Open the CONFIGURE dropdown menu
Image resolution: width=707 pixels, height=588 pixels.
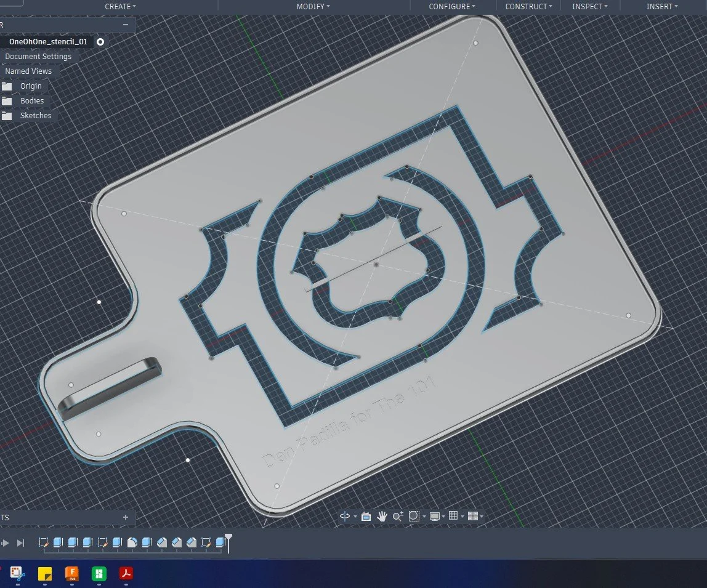point(452,6)
